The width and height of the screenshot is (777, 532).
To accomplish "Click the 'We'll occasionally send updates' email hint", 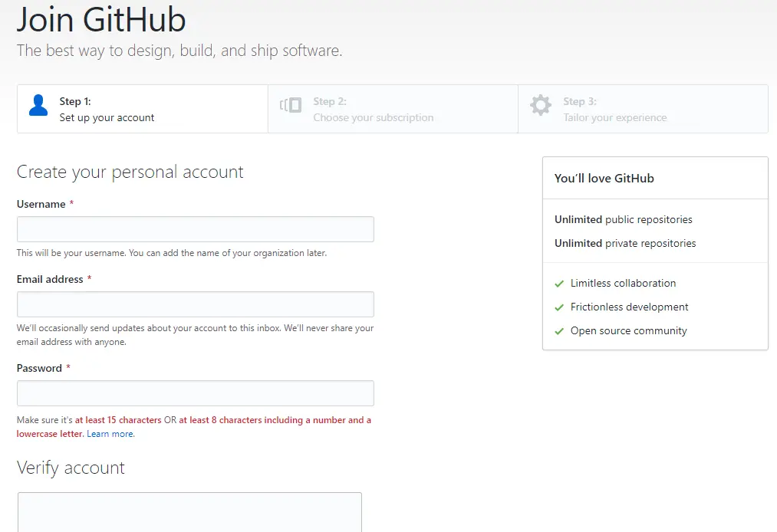I will (x=196, y=335).
